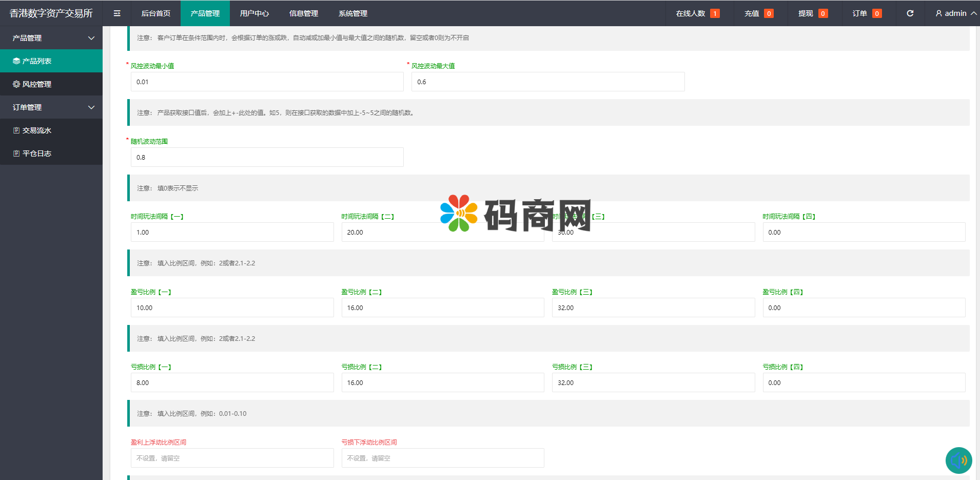Image resolution: width=980 pixels, height=480 pixels.
Task: Focus the 盈利上浮动比例区间 input field
Action: (x=232, y=458)
